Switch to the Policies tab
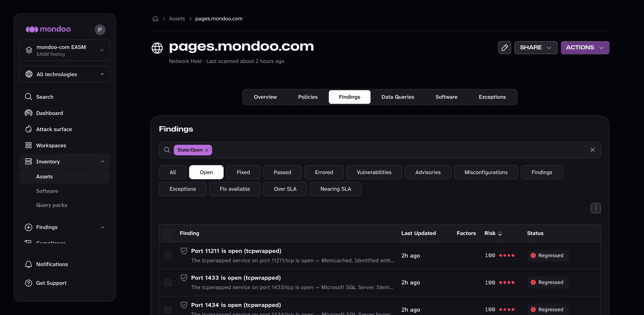This screenshot has width=644, height=315. pyautogui.click(x=308, y=97)
